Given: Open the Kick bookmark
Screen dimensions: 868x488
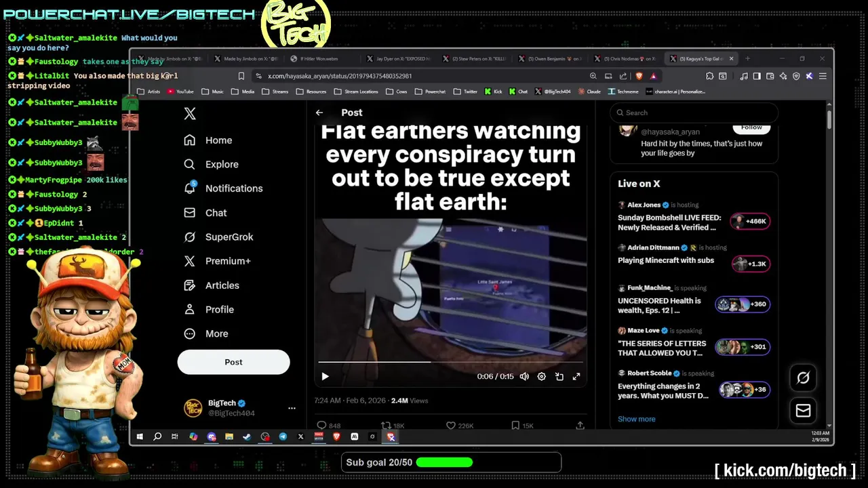Looking at the screenshot, I should pos(493,91).
